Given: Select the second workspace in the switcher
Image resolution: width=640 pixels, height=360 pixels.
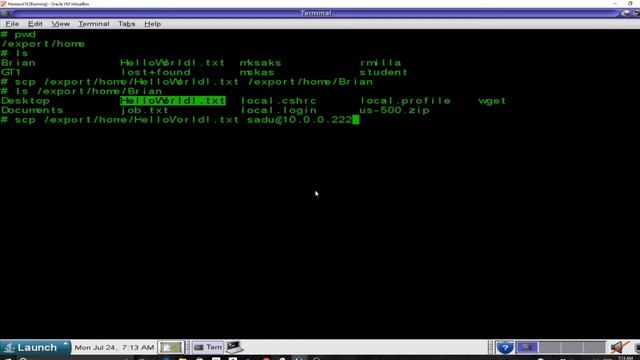Looking at the screenshot, I should [x=549, y=347].
